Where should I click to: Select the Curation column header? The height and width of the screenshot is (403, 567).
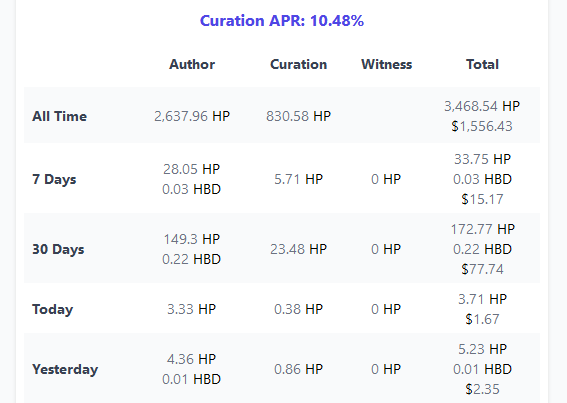point(298,64)
